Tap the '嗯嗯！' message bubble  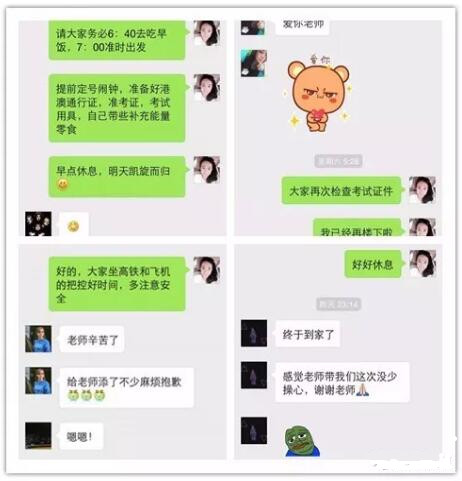[x=81, y=436]
